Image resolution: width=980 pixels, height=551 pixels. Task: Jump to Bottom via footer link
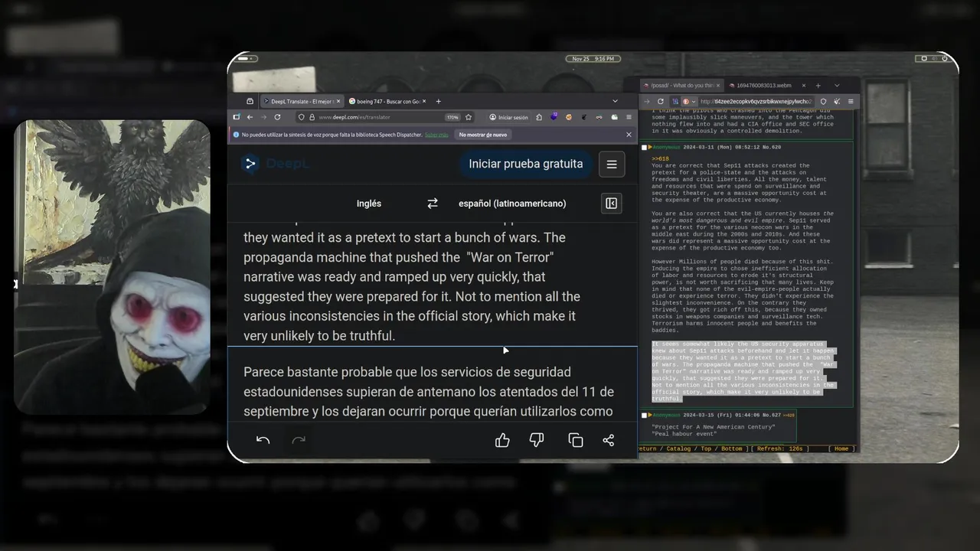pos(731,448)
